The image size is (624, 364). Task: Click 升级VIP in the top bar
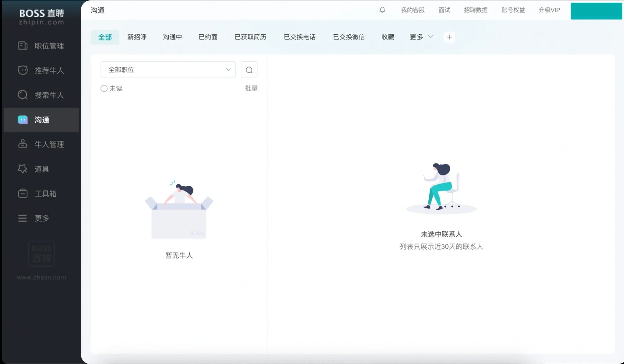coord(549,10)
